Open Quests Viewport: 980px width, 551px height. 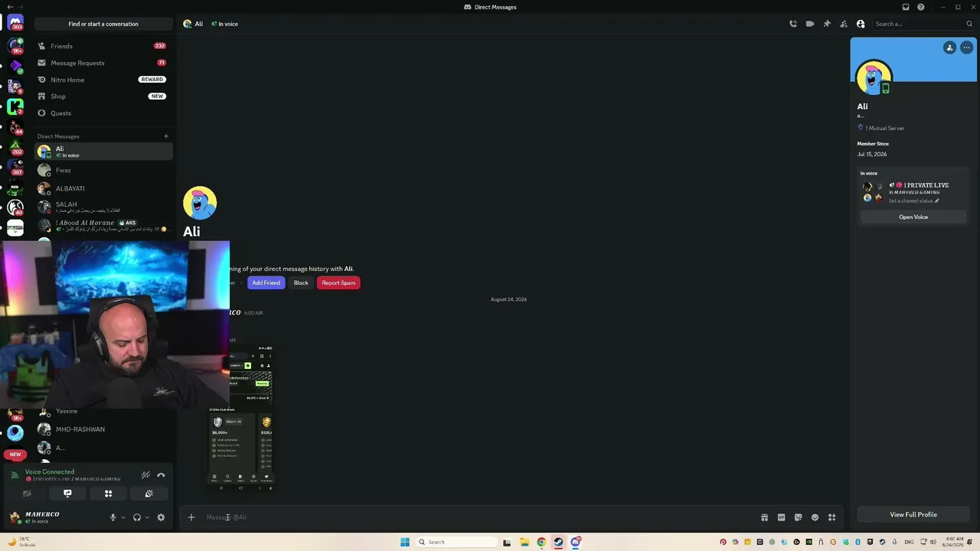click(x=103, y=113)
